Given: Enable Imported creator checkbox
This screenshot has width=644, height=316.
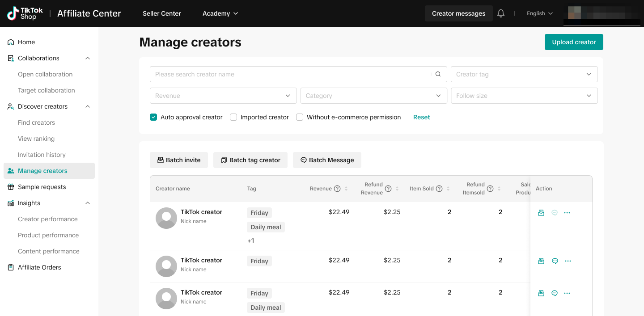Looking at the screenshot, I should (x=233, y=117).
